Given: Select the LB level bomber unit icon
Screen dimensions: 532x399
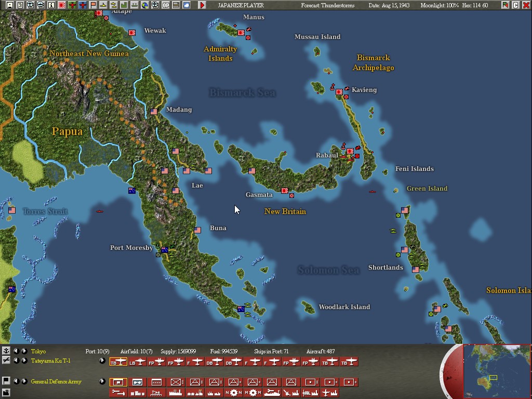Looking at the screenshot, I should 137,362.
